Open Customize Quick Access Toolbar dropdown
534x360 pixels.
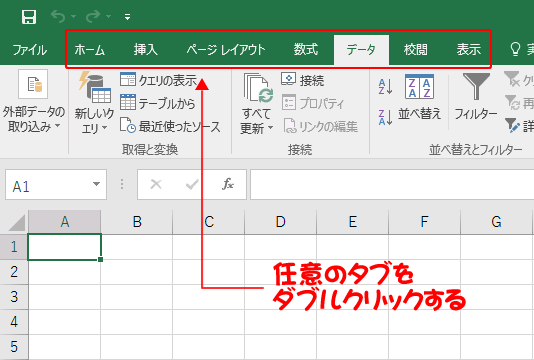[127, 17]
